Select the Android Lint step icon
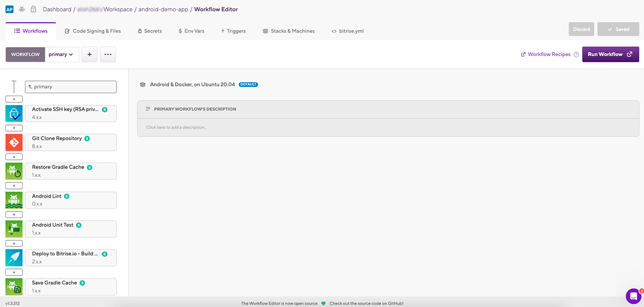This screenshot has width=644, height=307. (14, 200)
